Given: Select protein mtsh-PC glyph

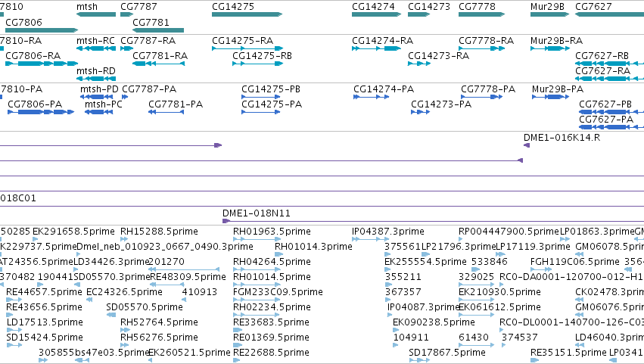Looking at the screenshot, I should (x=98, y=112).
